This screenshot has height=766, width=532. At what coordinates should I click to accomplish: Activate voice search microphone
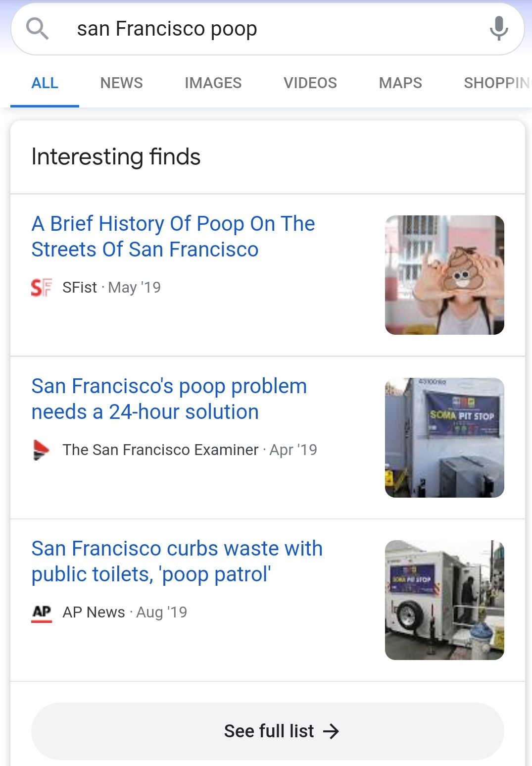(499, 29)
